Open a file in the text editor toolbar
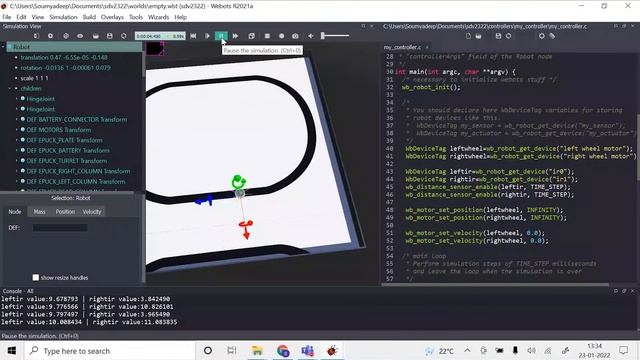 point(478,36)
